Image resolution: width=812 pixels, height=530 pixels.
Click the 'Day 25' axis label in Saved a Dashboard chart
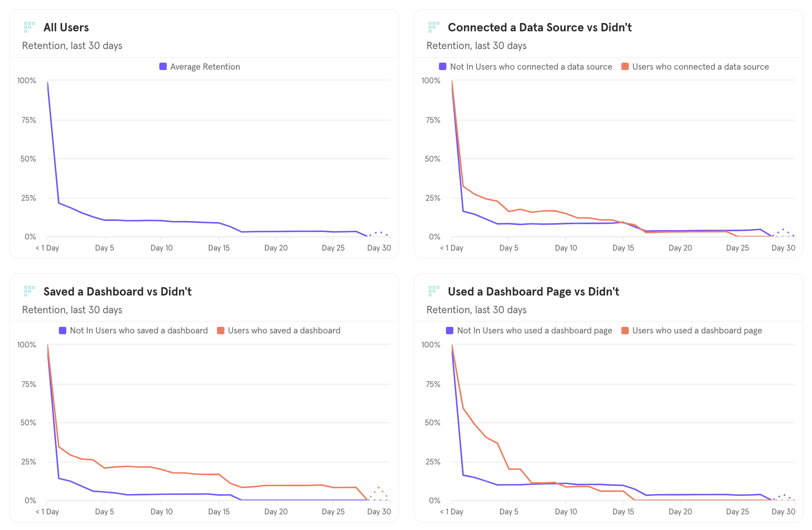[x=333, y=511]
